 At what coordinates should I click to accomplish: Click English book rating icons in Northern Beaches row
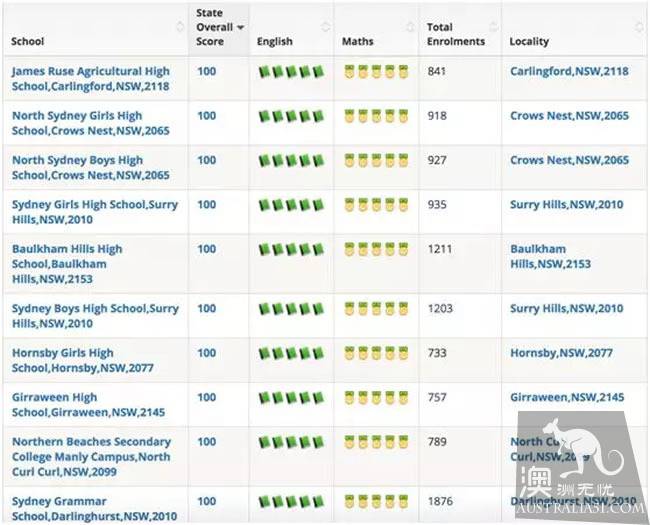pyautogui.click(x=291, y=442)
